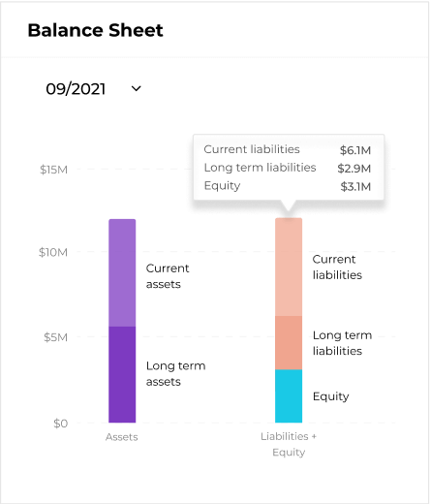The height and width of the screenshot is (504, 430).
Task: Click the Current liabilities bar segment
Action: point(289,267)
